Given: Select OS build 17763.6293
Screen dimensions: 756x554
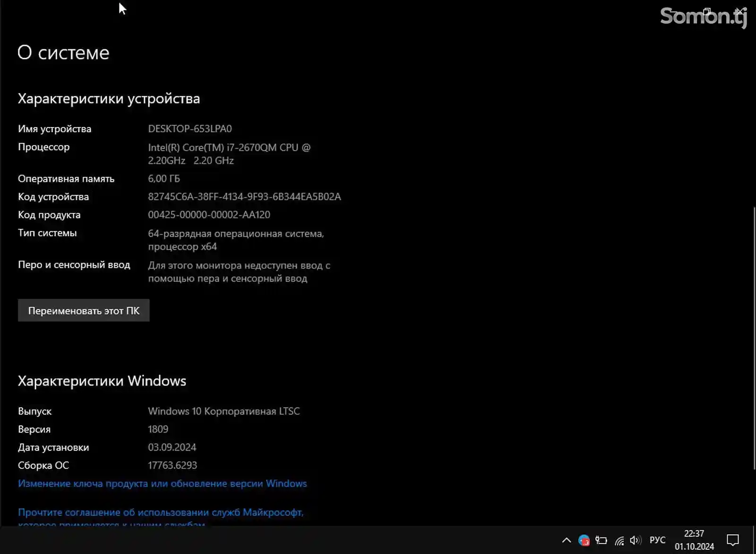Looking at the screenshot, I should pos(172,465).
